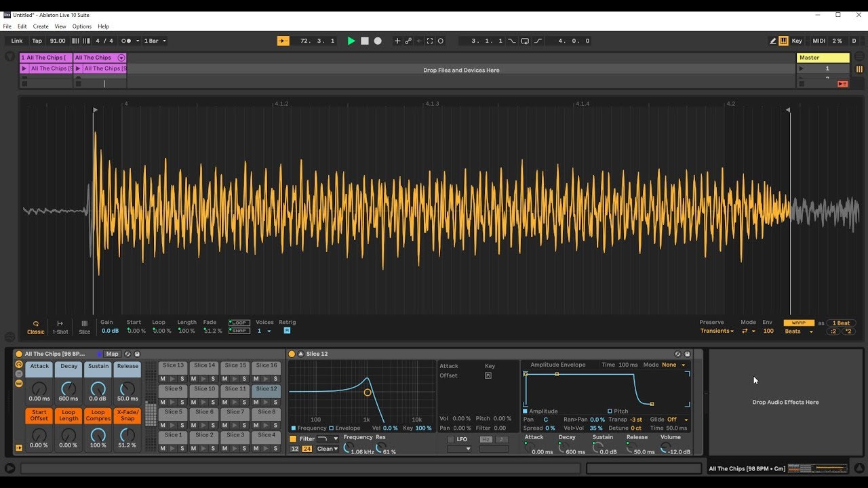Switch Simpler to Slice mode
Image resolution: width=868 pixels, height=488 pixels.
pos(85,327)
